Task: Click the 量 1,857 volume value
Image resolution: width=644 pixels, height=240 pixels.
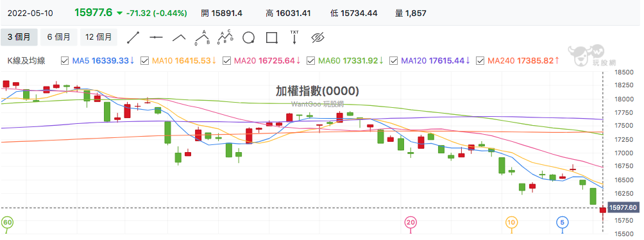Action: click(x=411, y=13)
